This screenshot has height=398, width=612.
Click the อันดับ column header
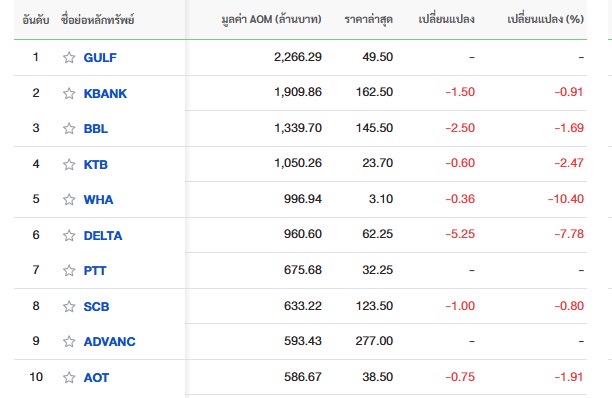coord(36,20)
